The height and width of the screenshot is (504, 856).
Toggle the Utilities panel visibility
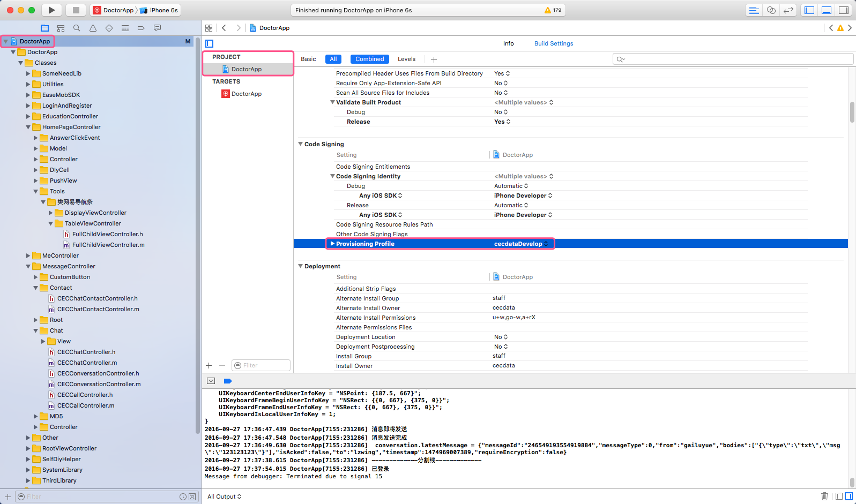coord(844,10)
